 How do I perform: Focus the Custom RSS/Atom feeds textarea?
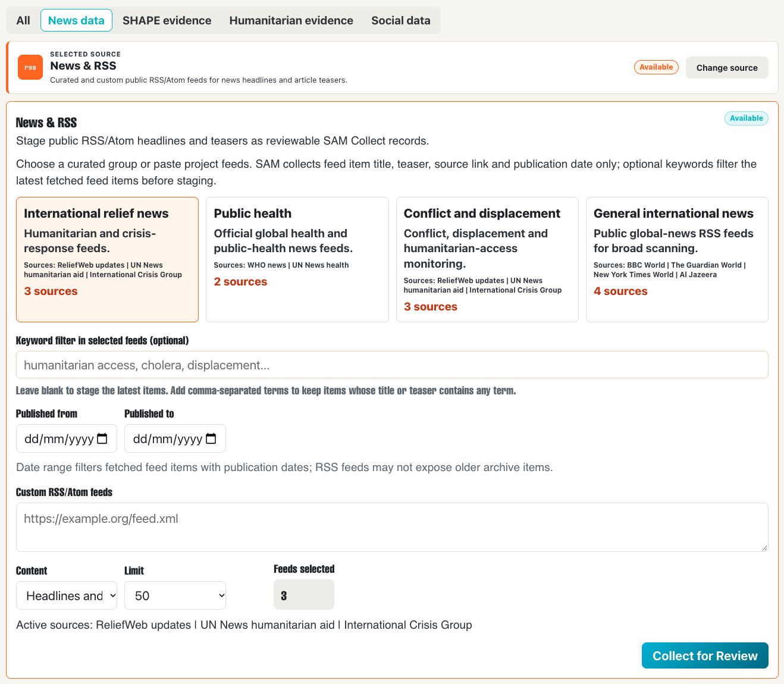click(392, 527)
